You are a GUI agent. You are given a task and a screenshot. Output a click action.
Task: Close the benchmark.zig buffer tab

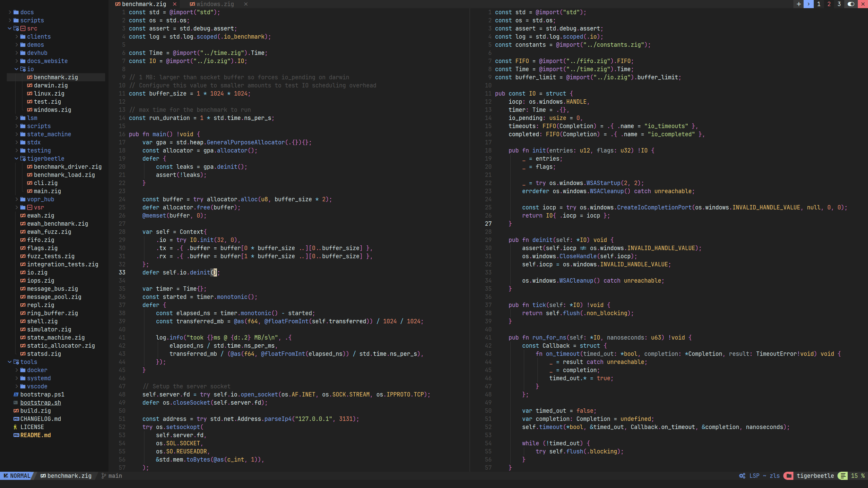click(175, 4)
